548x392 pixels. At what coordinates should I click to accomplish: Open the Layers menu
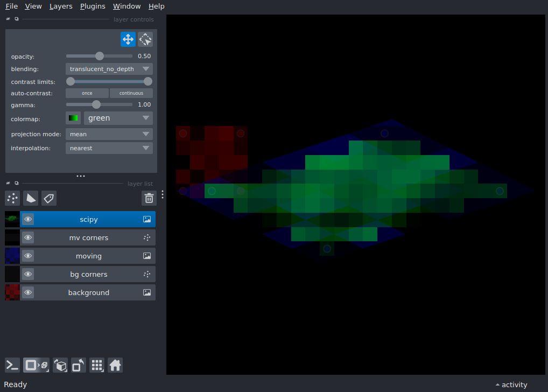click(60, 6)
